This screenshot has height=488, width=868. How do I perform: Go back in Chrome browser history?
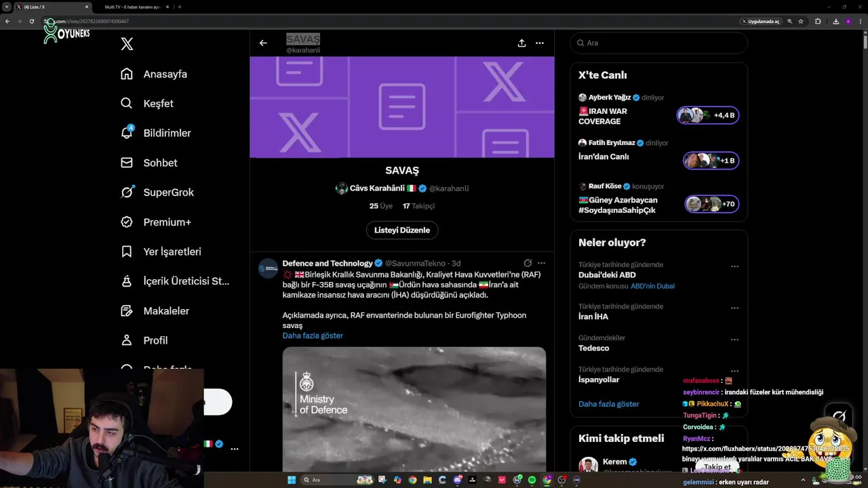click(x=7, y=21)
